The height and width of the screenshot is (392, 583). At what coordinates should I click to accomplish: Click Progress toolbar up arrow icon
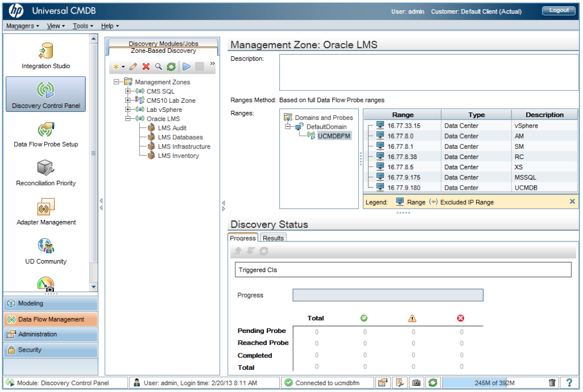pos(238,251)
